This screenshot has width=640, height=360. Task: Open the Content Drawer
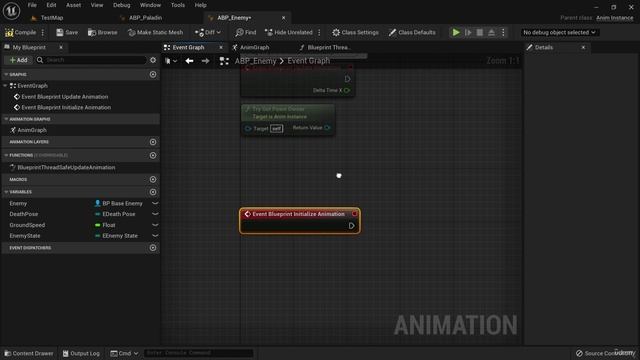(x=29, y=353)
